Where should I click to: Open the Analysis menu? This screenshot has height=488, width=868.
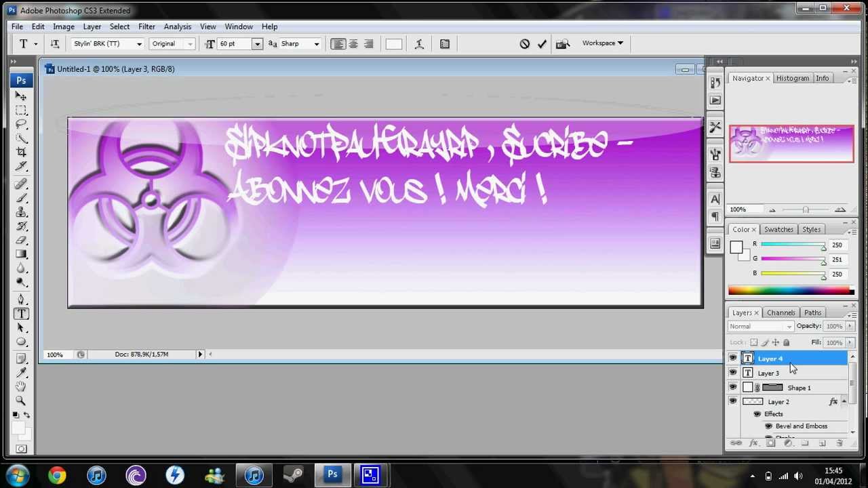point(177,26)
